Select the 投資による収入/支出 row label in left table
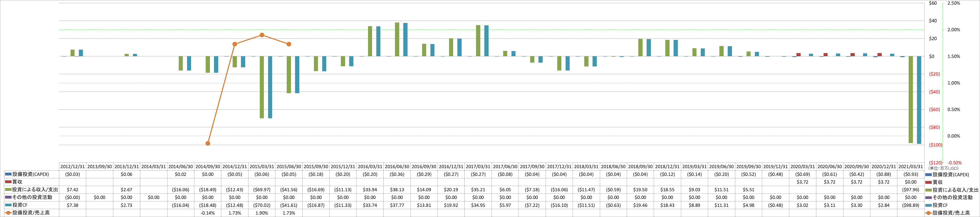The height and width of the screenshot is (217, 980). [x=35, y=190]
